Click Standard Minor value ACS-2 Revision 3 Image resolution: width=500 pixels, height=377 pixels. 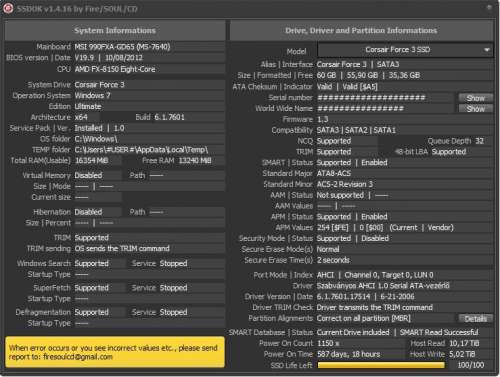(x=345, y=184)
